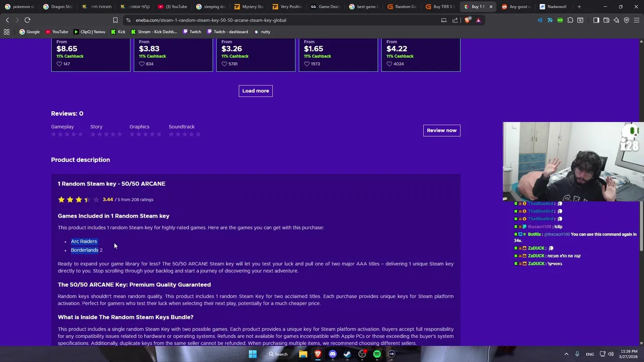Click the Brave browser taskbar icon
The width and height of the screenshot is (644, 362).
point(318,354)
